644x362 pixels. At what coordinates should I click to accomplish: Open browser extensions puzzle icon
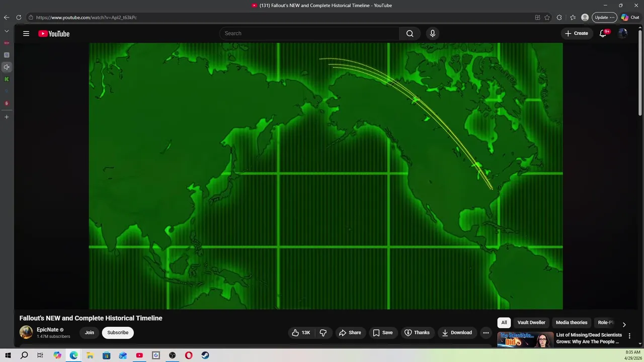click(559, 18)
